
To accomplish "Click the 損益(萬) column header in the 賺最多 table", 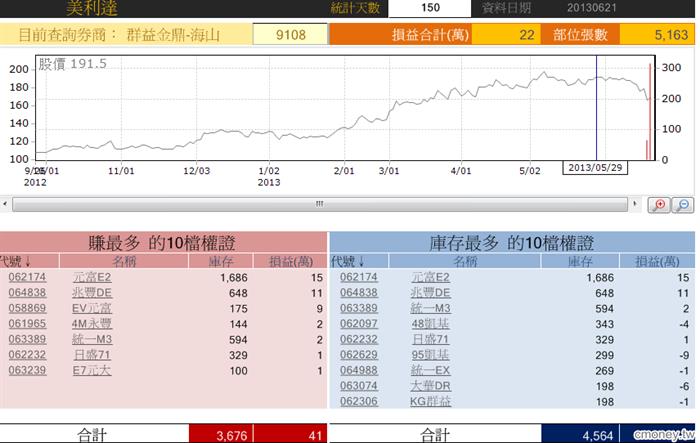I will tap(290, 261).
